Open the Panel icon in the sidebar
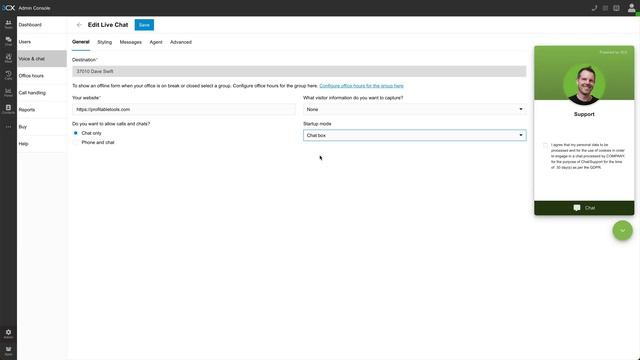 [8, 93]
